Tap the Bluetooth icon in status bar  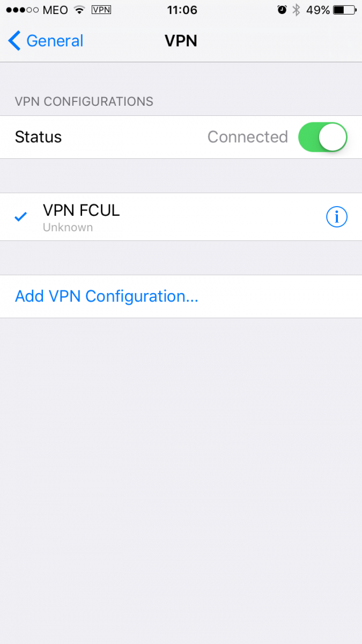(x=296, y=10)
